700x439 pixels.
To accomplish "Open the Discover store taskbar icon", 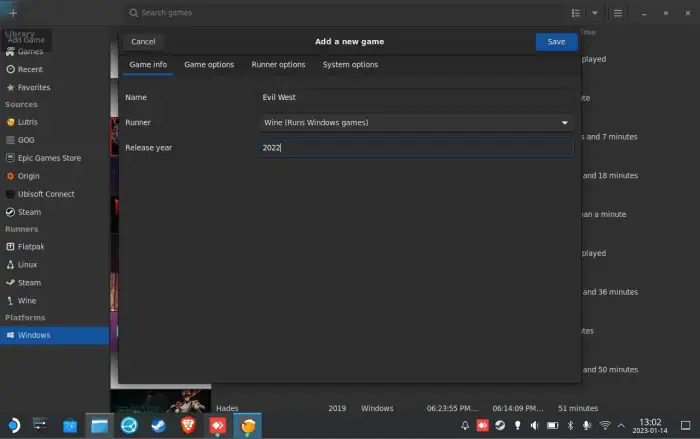I will tap(70, 426).
